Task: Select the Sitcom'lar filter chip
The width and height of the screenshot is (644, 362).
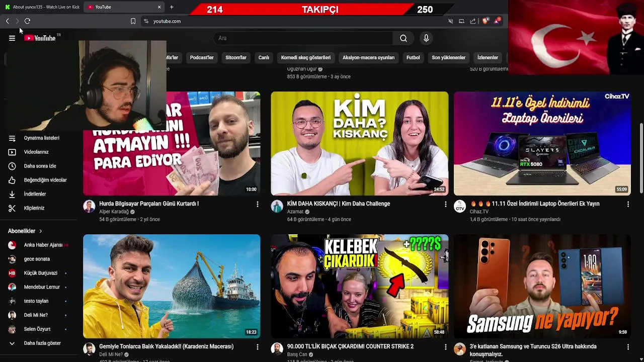Action: 236,58
